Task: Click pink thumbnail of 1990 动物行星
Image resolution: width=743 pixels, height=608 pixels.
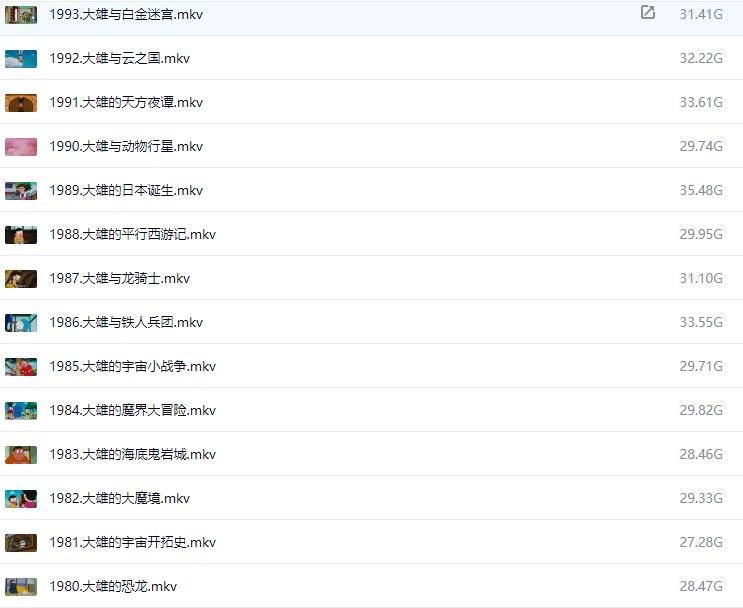Action: click(21, 147)
